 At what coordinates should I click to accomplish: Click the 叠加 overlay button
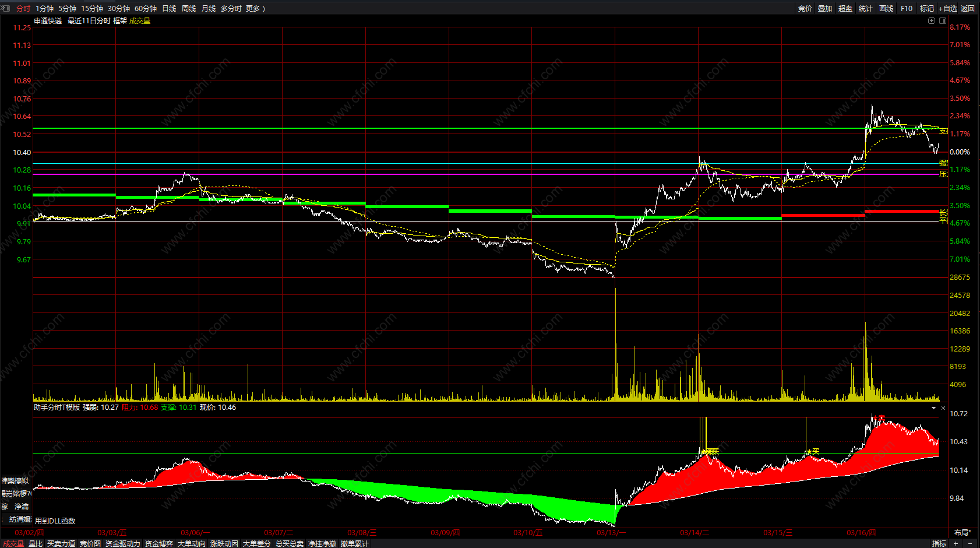(825, 9)
